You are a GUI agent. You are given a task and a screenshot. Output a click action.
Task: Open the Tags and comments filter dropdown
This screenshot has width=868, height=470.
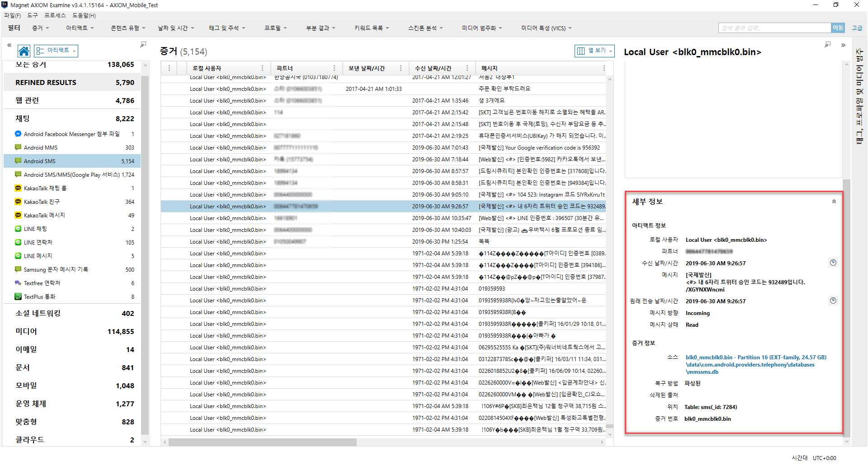(x=227, y=28)
